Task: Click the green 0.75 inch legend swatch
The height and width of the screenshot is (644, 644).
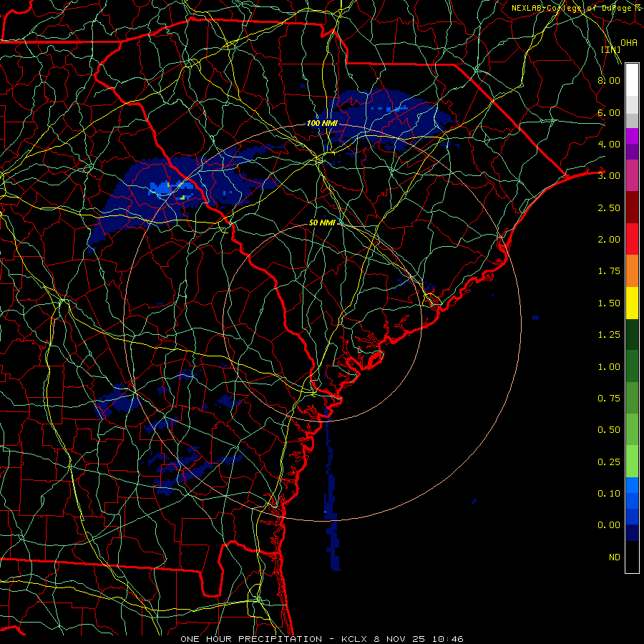Action: click(x=632, y=398)
